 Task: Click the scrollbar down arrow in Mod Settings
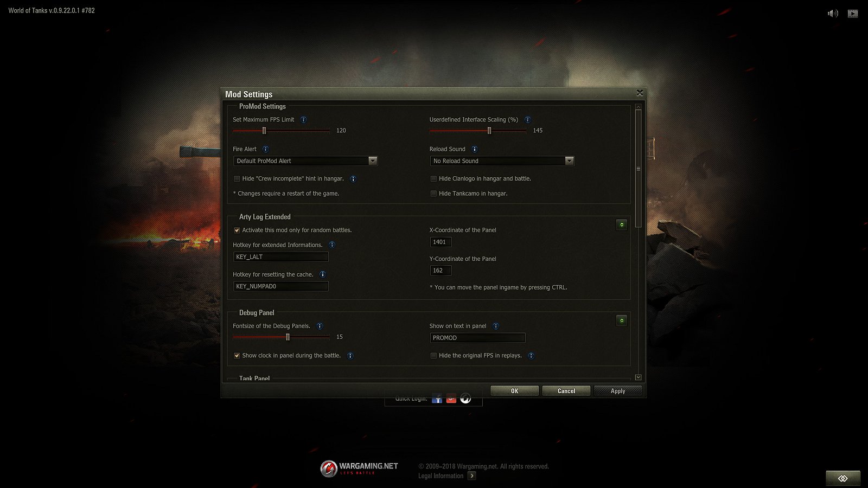coord(639,377)
